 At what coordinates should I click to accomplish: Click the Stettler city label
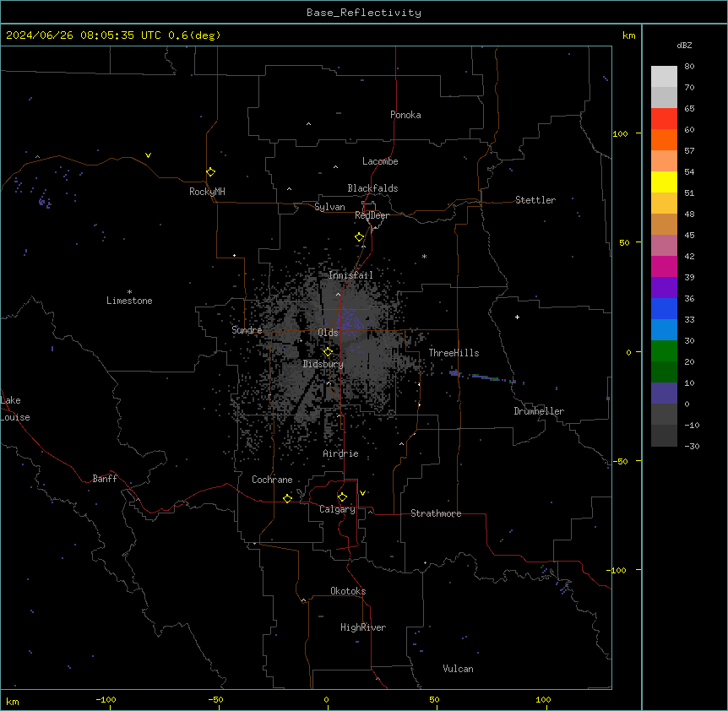tap(535, 200)
